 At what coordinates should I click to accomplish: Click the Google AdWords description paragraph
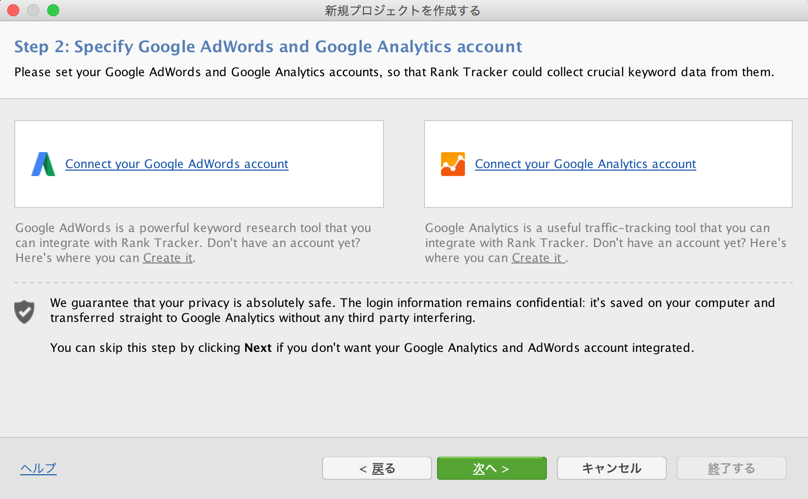click(195, 243)
